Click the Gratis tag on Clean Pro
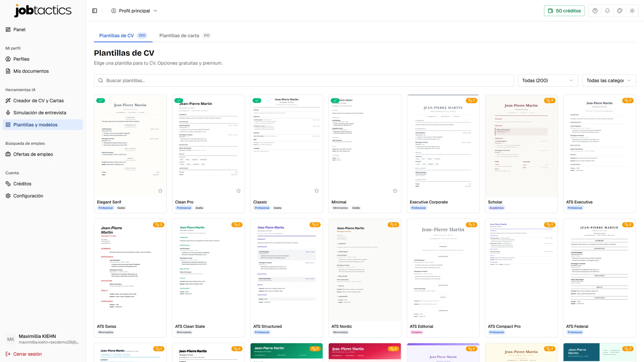Image resolution: width=644 pixels, height=362 pixels. [199, 208]
